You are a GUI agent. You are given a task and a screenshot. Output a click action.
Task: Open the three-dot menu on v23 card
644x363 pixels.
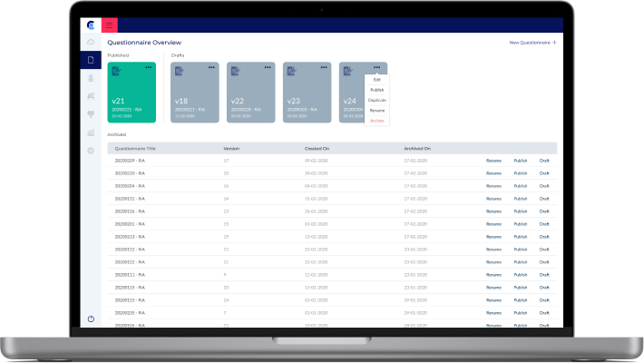click(324, 67)
